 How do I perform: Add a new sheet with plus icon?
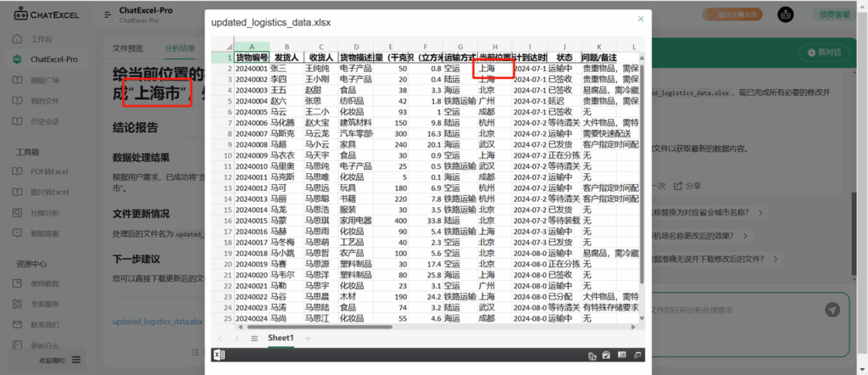pos(308,339)
